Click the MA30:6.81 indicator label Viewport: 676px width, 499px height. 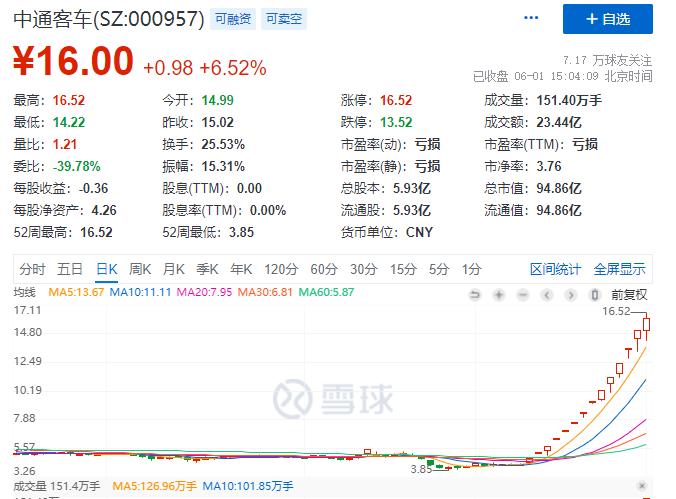[x=265, y=292]
